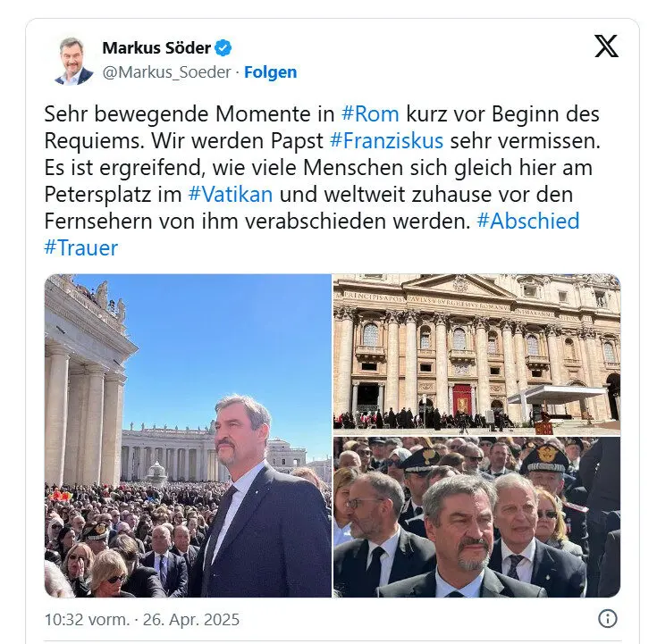The width and height of the screenshot is (657, 644).
Task: Click the 10:32 vorm. 26. Apr. 2025 timestamp
Action: [x=141, y=620]
